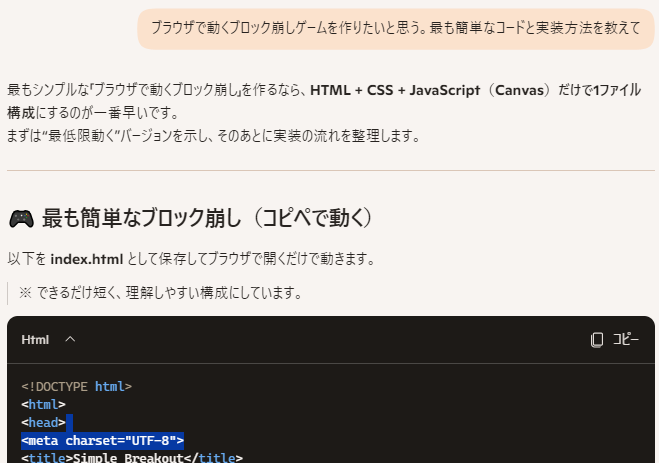Screen dimensions: 659x463
Task: Click the copy icon in code header
Action: click(597, 340)
